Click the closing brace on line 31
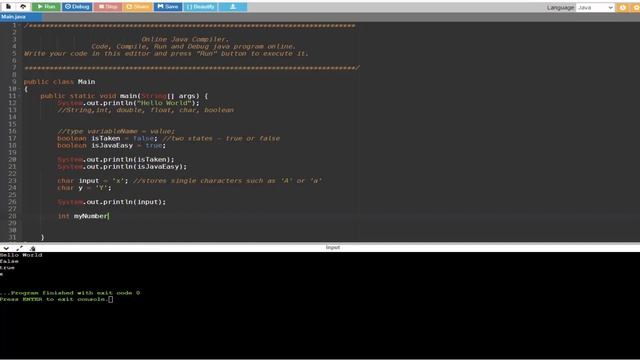640x360 pixels. (x=42, y=237)
